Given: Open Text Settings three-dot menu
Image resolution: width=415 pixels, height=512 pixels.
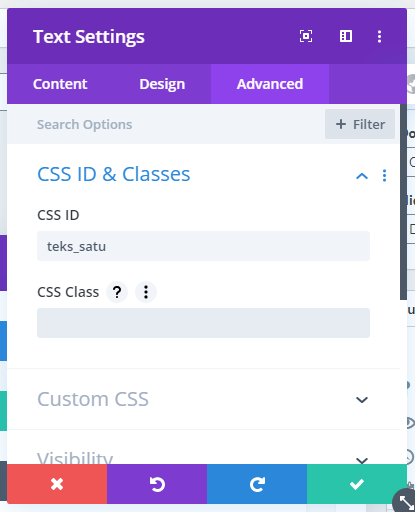Looking at the screenshot, I should pyautogui.click(x=379, y=36).
